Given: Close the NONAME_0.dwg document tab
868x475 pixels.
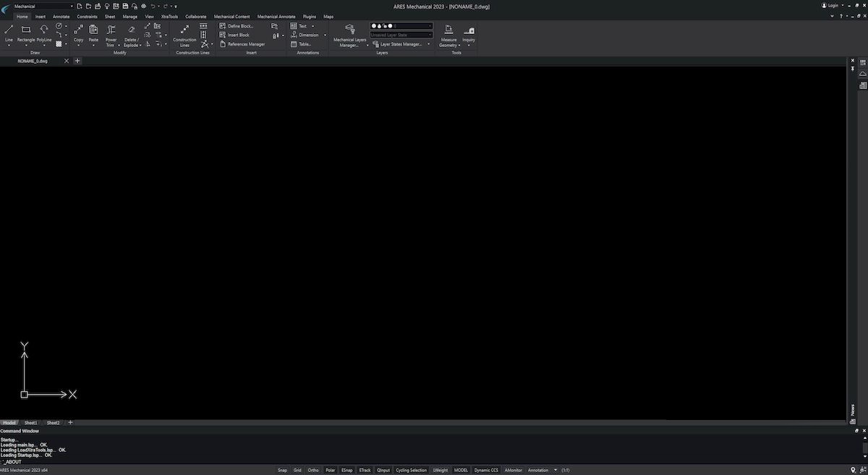Looking at the screenshot, I should click(67, 61).
